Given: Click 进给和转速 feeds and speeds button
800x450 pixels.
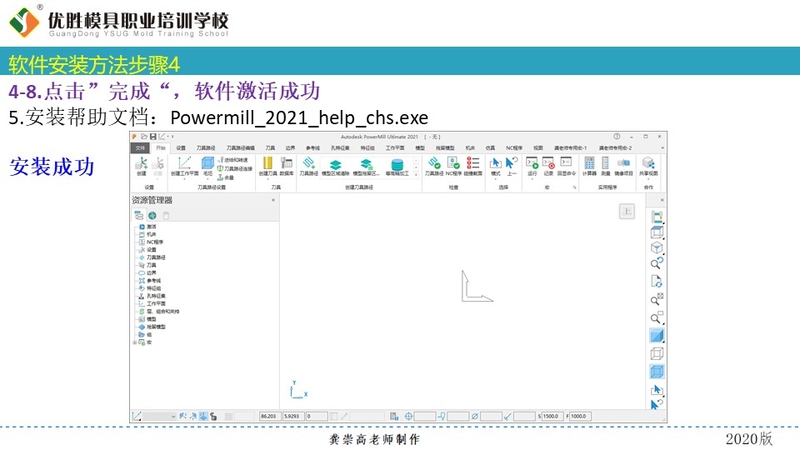Looking at the screenshot, I should pyautogui.click(x=233, y=160).
